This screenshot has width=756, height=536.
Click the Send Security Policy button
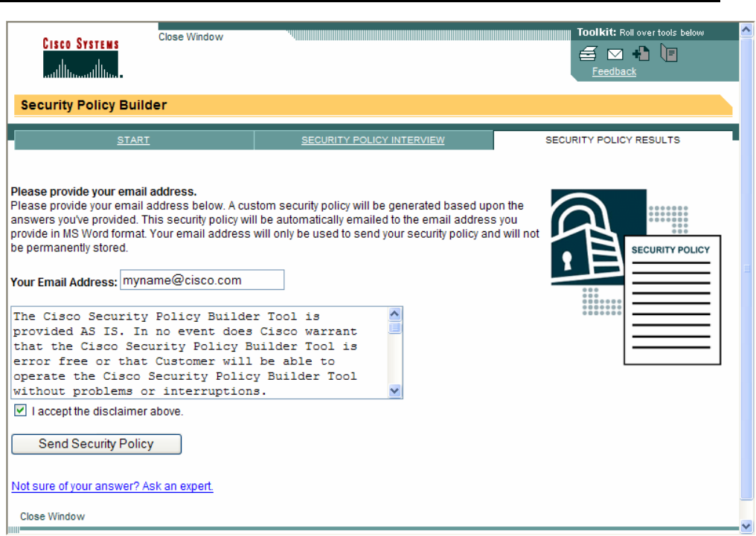97,444
